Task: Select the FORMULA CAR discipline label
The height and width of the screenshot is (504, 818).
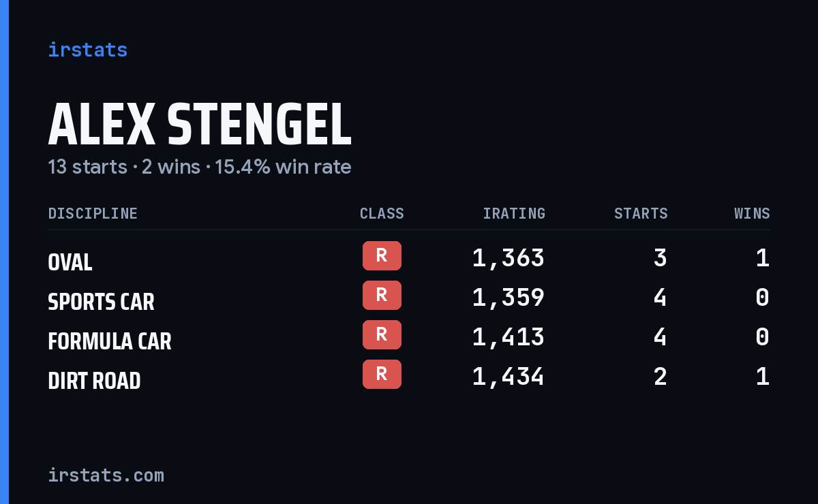Action: [110, 341]
